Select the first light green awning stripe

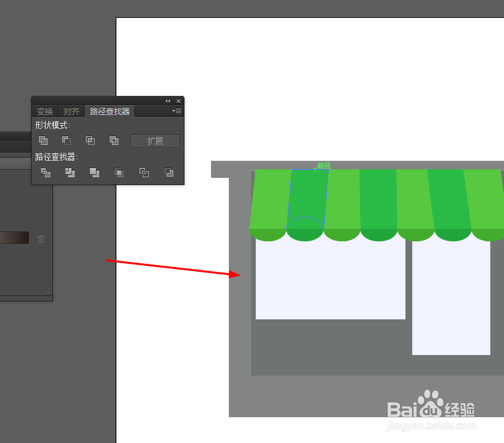tap(271, 198)
